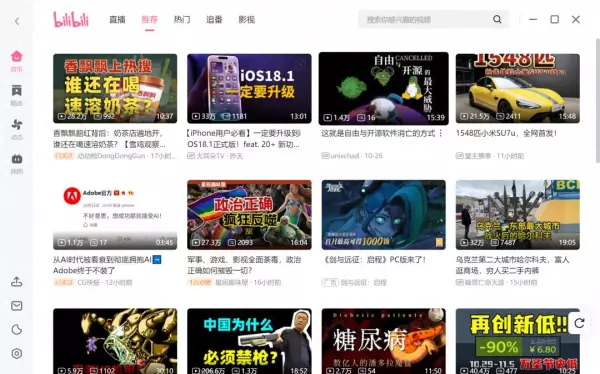Open the 糖尿病 video thumbnail

tap(383, 341)
